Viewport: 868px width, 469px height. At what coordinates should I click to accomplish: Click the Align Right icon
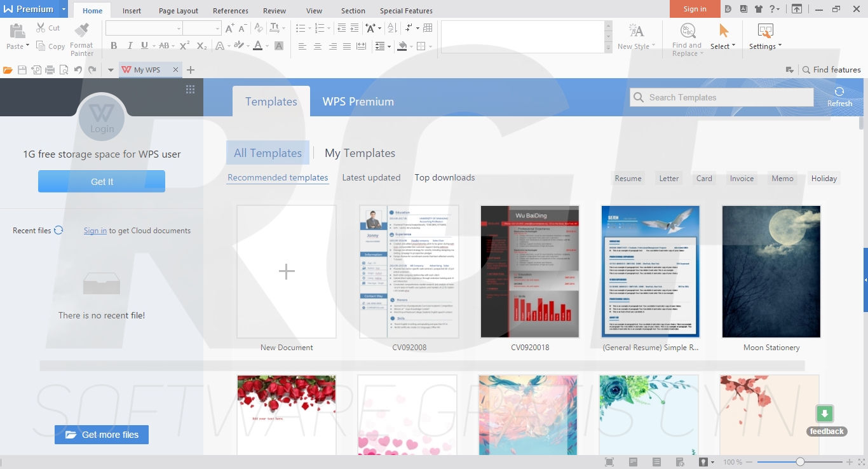point(332,46)
